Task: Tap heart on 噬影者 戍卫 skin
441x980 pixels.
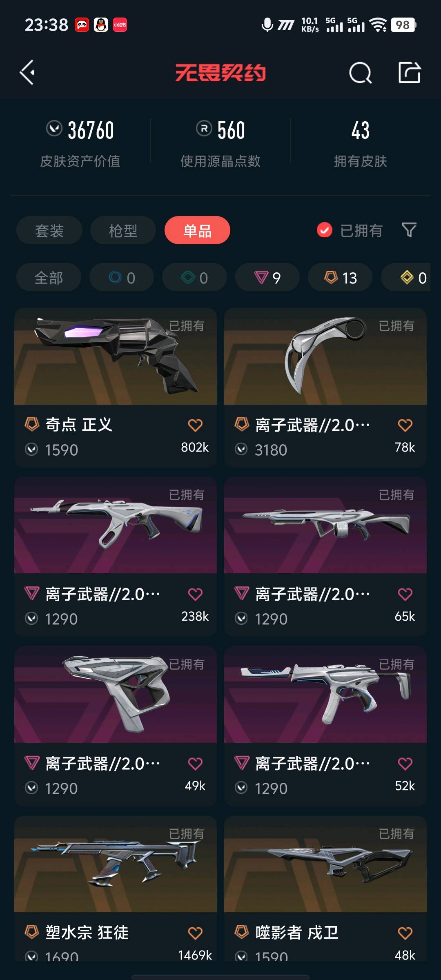Action: [405, 933]
